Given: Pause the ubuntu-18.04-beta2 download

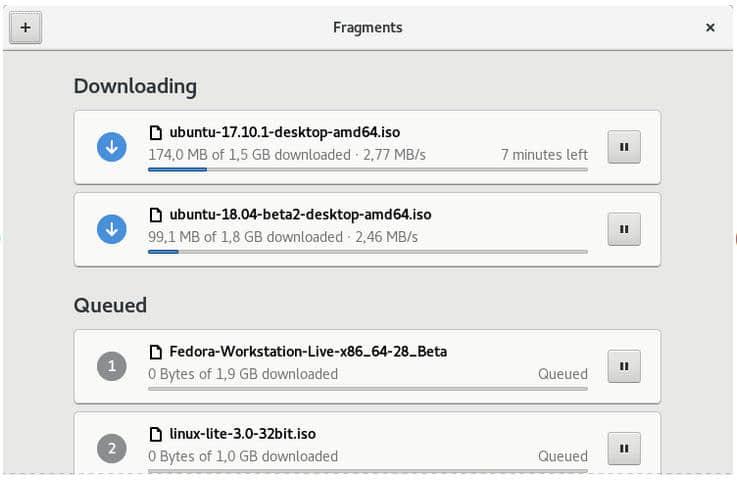Looking at the screenshot, I should point(624,229).
